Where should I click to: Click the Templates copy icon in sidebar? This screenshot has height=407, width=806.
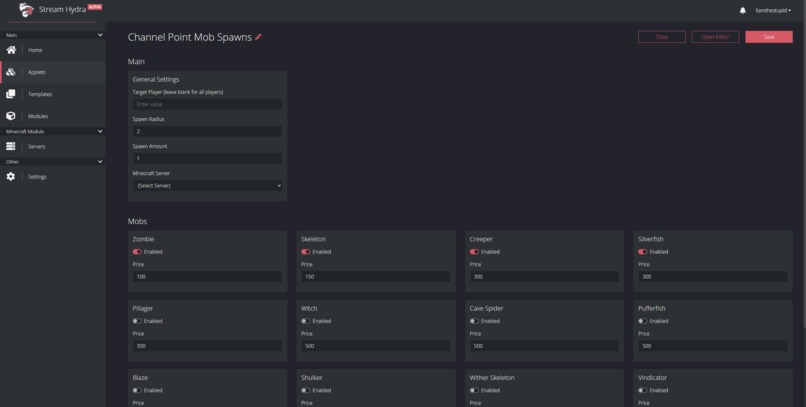pos(11,94)
